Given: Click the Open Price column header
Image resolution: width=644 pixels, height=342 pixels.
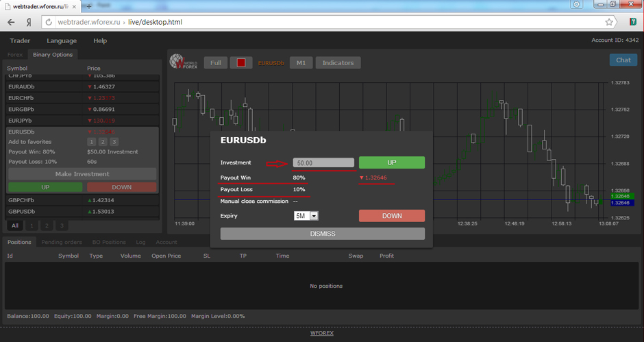Looking at the screenshot, I should [166, 256].
